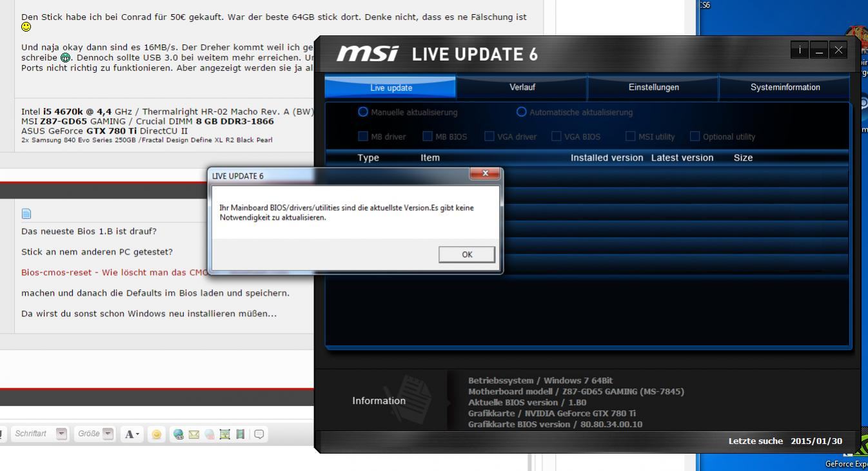Open the Systeminformation tab

[785, 88]
